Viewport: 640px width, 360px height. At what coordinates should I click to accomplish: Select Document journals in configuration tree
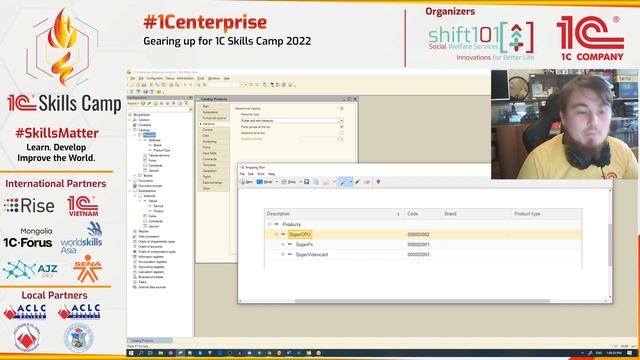point(150,186)
